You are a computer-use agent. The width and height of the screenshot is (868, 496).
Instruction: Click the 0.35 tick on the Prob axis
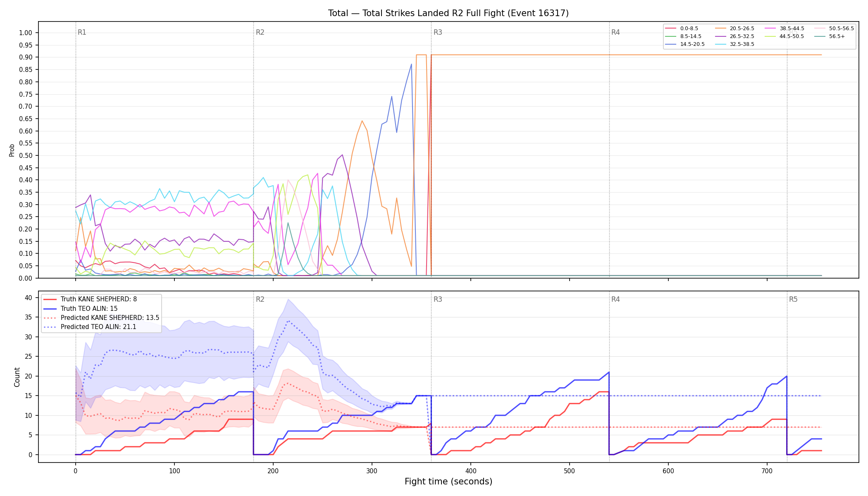(x=26, y=193)
